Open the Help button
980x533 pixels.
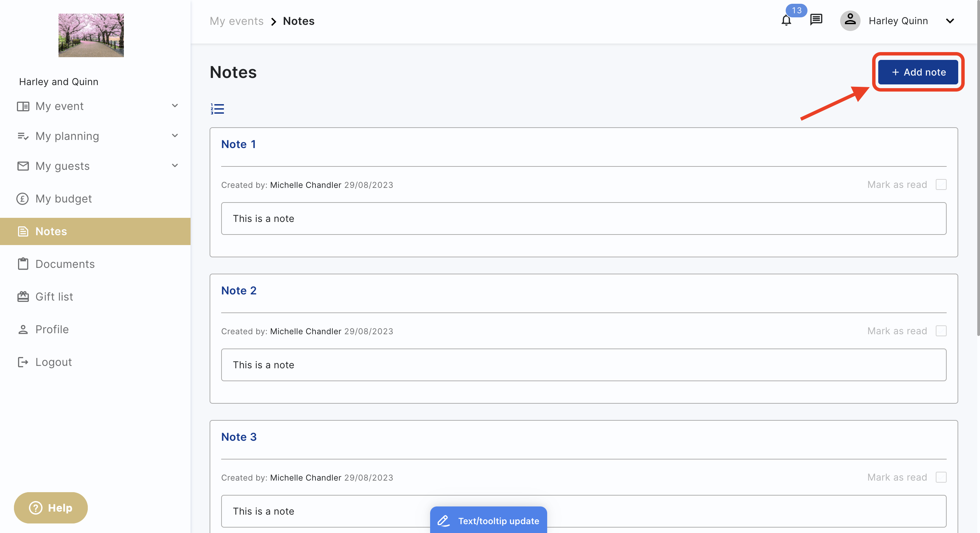click(x=51, y=508)
